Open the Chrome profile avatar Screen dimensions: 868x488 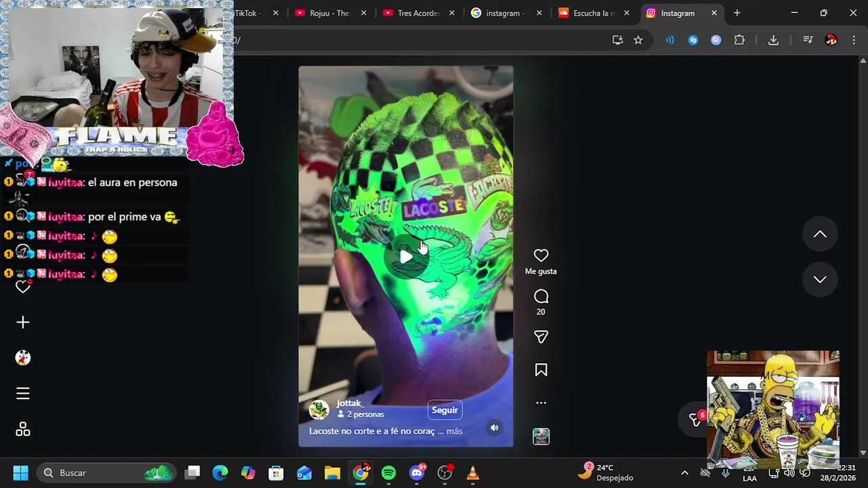pos(831,40)
